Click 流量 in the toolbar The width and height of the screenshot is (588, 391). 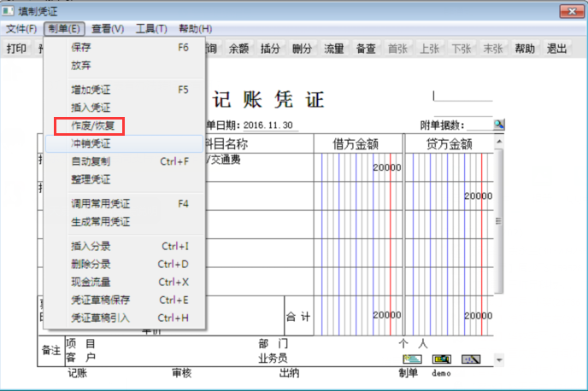pos(334,49)
